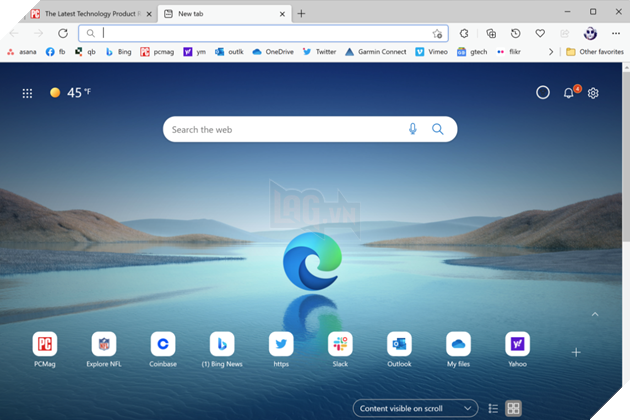Click the Share icon in toolbar
Image resolution: width=630 pixels, height=420 pixels.
coord(565,33)
